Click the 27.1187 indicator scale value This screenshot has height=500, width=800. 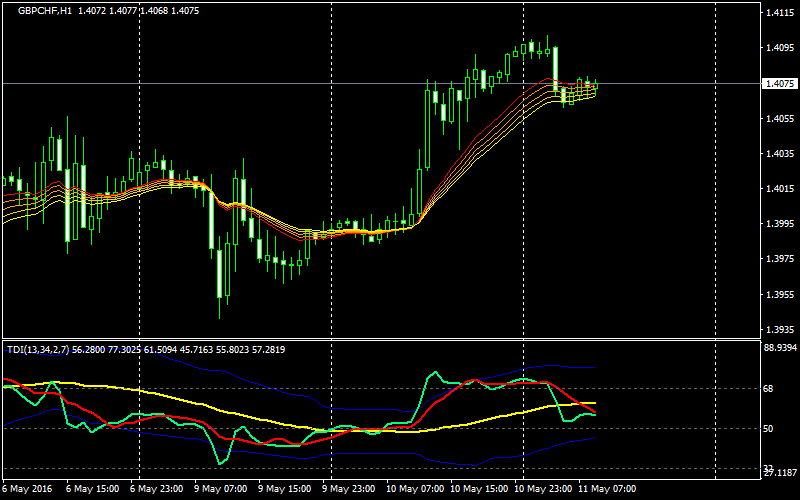pyautogui.click(x=780, y=473)
